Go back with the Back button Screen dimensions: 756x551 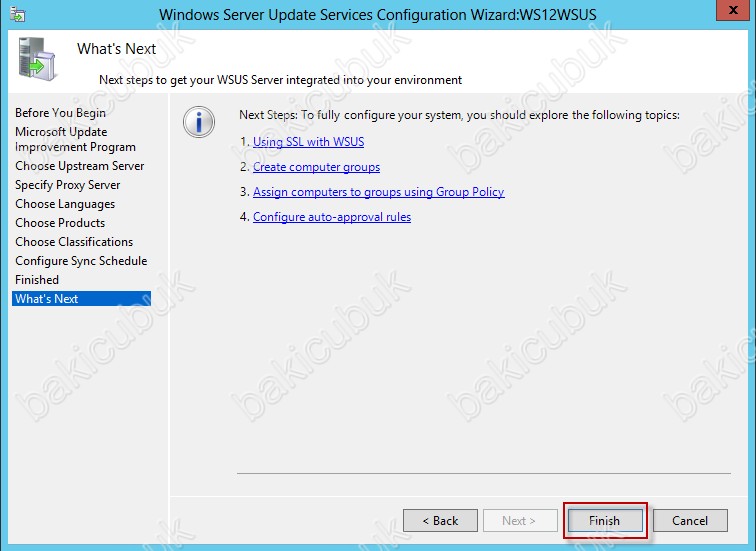[x=440, y=521]
